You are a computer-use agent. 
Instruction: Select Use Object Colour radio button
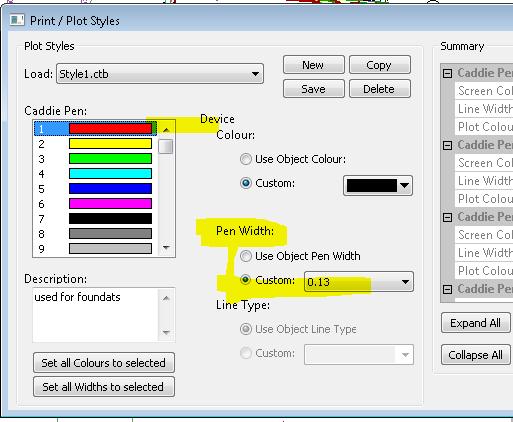tap(246, 159)
